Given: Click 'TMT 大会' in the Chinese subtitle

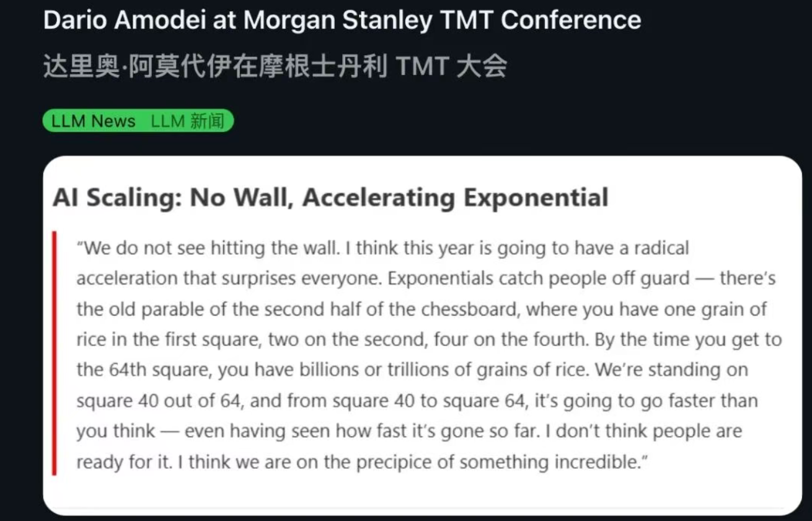Looking at the screenshot, I should 451,66.
